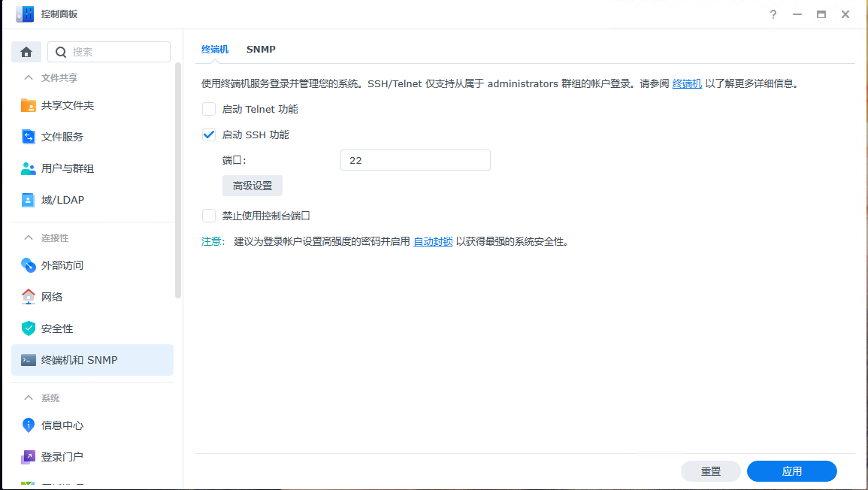Select 网络 text in the sidebar
The image size is (868, 490).
[x=52, y=297]
